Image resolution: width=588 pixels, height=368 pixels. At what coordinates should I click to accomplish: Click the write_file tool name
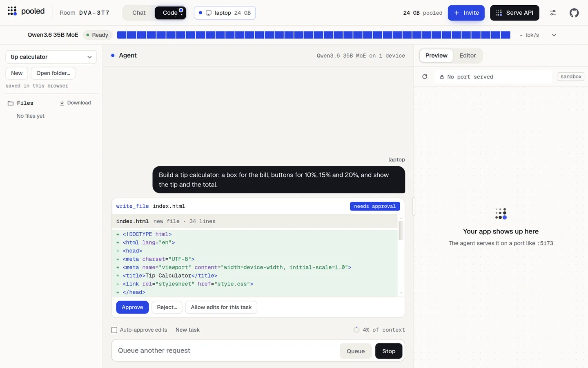point(132,206)
